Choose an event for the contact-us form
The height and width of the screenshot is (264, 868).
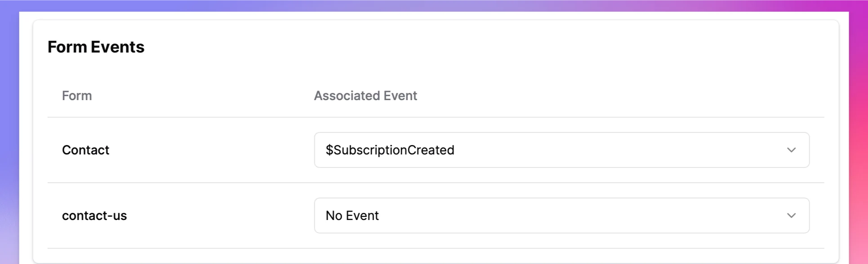point(561,216)
